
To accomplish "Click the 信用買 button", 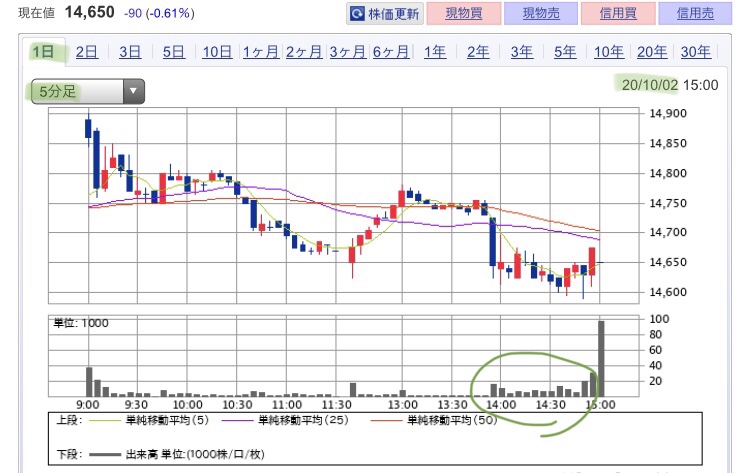I will click(x=618, y=13).
